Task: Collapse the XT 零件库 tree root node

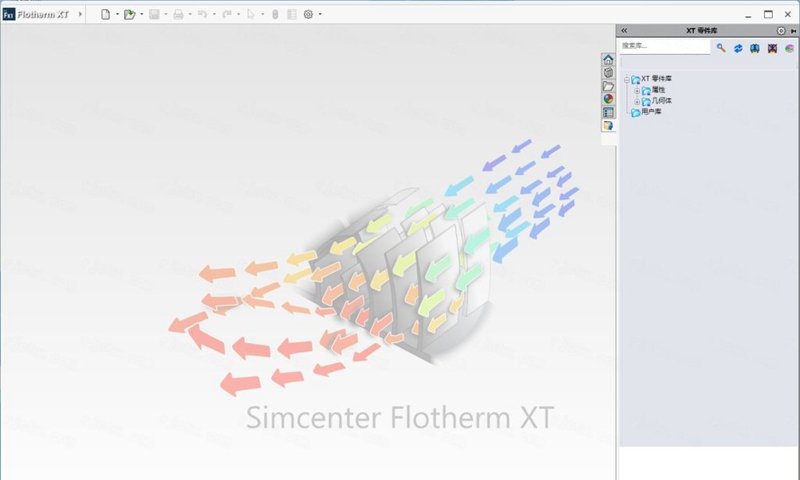Action: point(627,80)
